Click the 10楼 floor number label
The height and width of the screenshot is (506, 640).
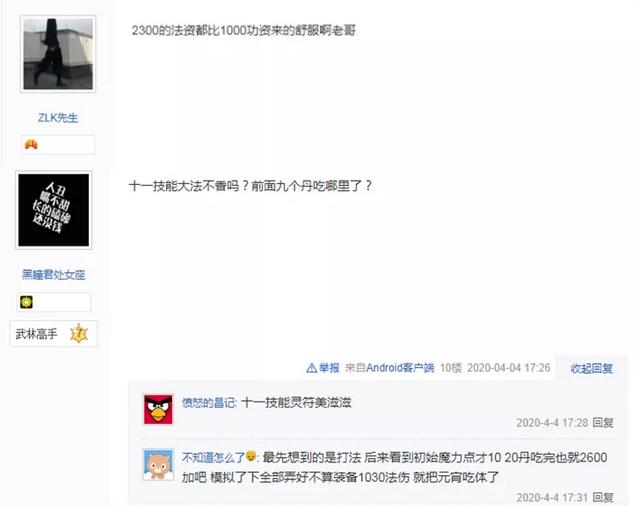coord(451,368)
